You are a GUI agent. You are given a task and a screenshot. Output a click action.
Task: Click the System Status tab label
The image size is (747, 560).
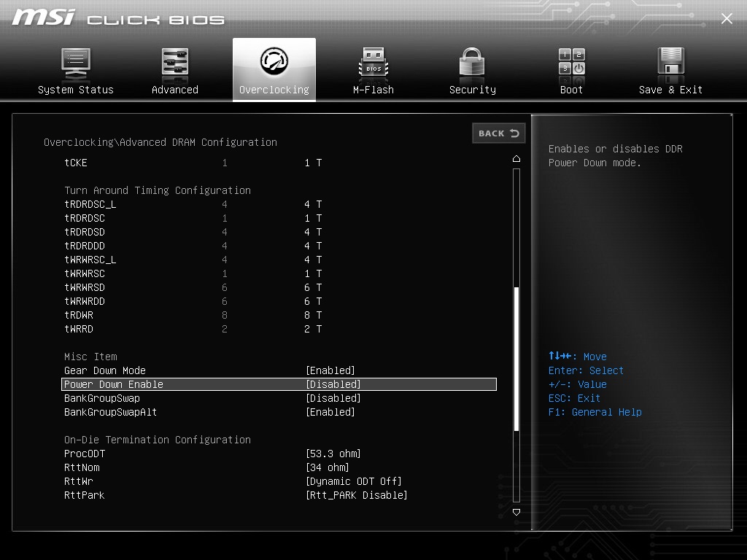click(76, 90)
